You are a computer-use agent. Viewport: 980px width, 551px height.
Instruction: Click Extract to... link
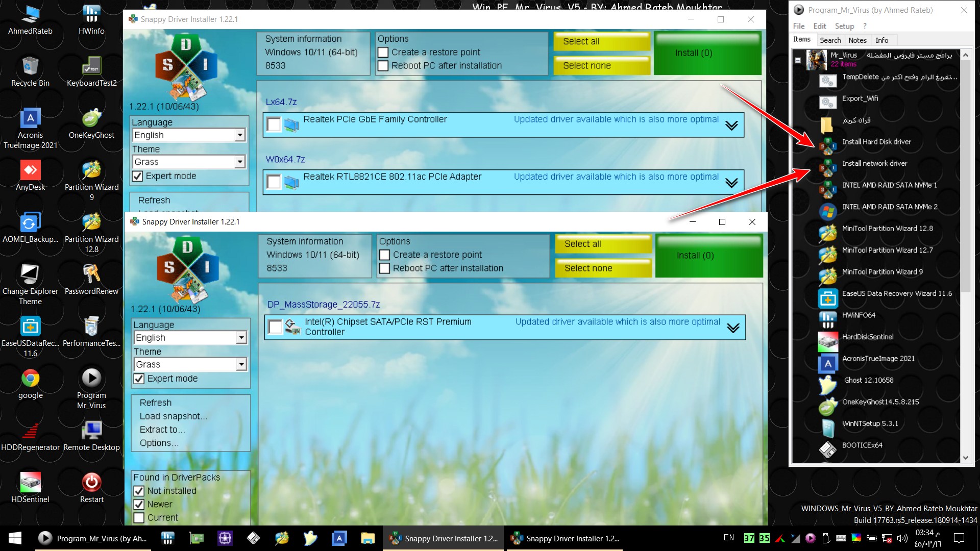click(162, 430)
